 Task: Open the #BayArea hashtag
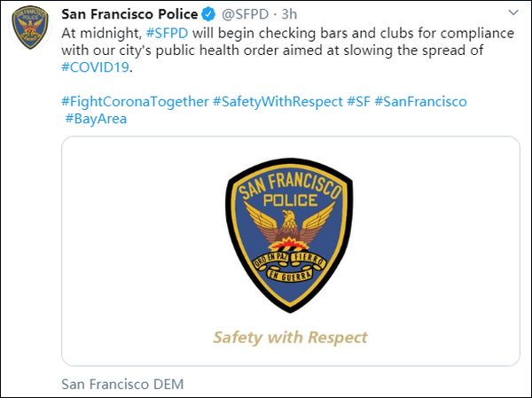pyautogui.click(x=96, y=118)
